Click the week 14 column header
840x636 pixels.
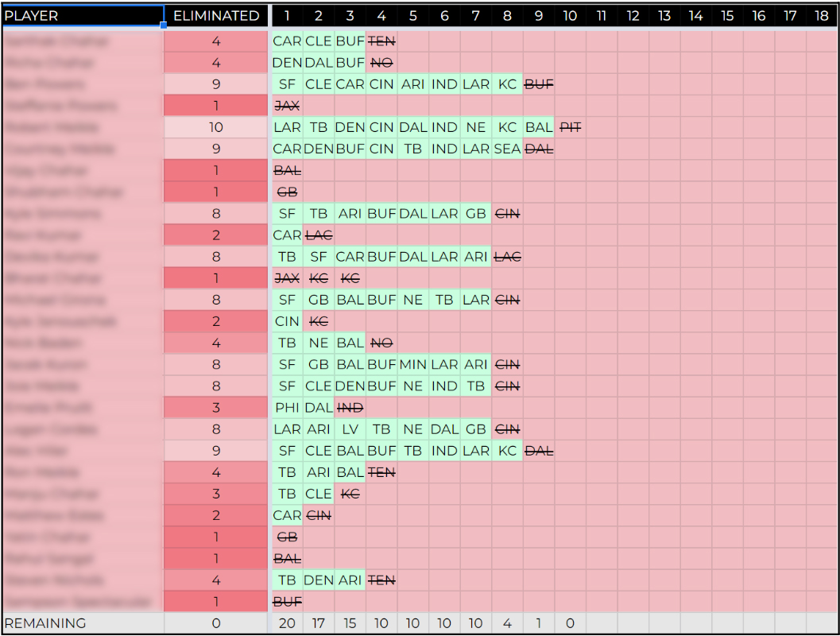696,16
